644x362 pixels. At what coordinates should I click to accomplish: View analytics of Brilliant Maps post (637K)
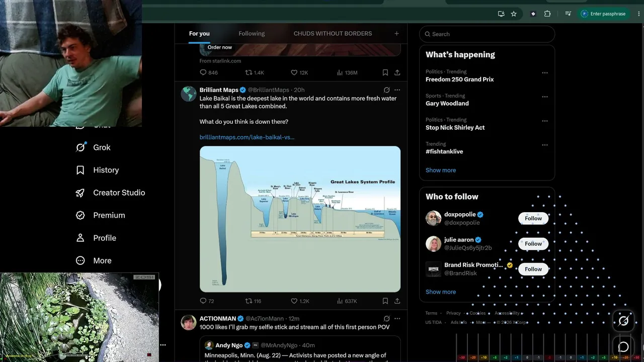[x=347, y=301]
